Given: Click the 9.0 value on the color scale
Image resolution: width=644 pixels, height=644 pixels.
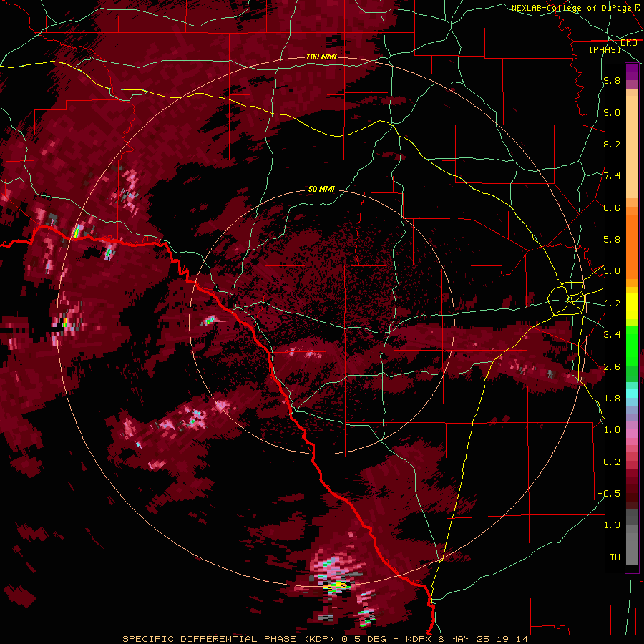Looking at the screenshot, I should coord(612,113).
